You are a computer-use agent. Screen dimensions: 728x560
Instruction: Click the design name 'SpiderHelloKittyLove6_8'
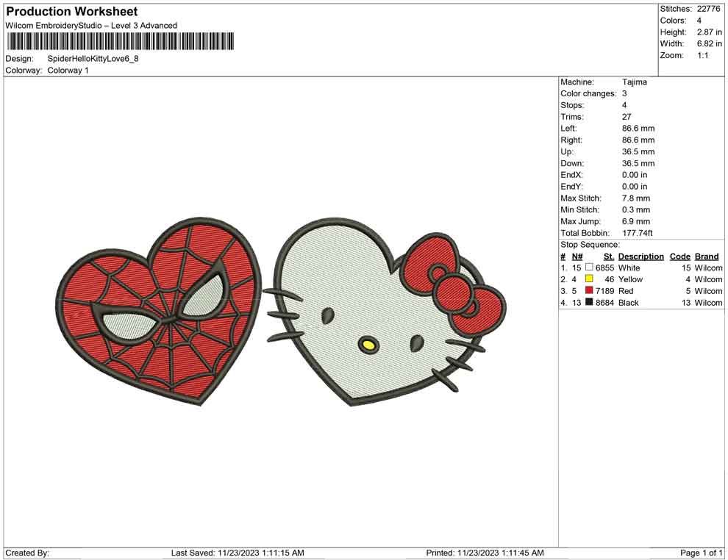click(93, 59)
